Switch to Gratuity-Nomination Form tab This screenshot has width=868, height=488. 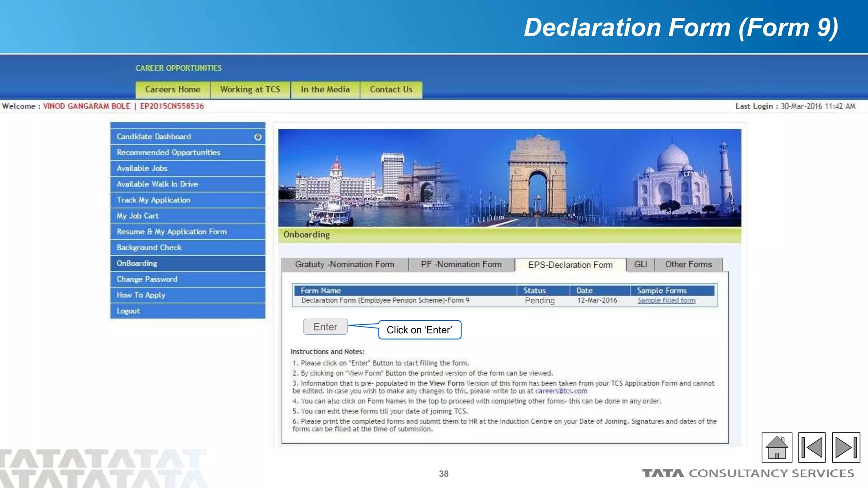(345, 264)
